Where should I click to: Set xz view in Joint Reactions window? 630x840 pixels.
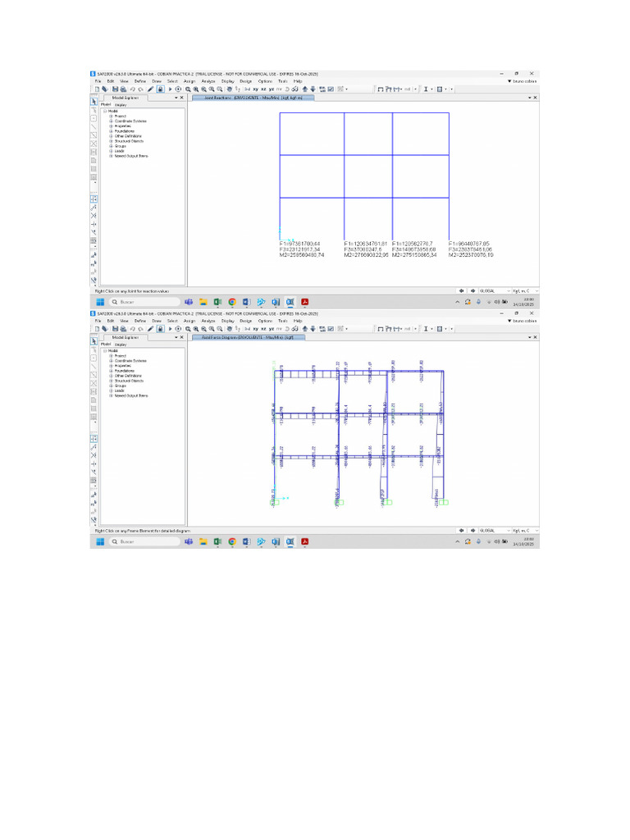click(263, 89)
